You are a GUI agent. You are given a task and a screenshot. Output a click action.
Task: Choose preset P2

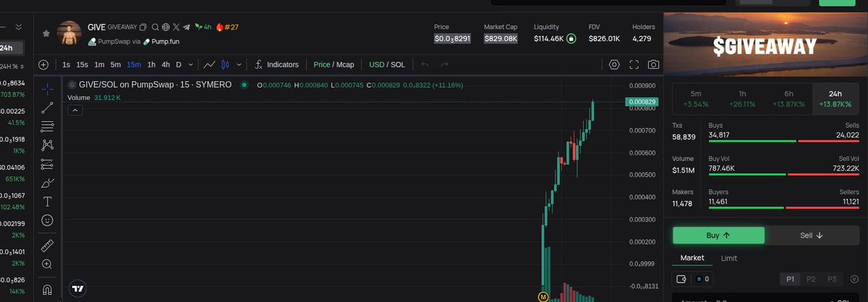pos(811,279)
